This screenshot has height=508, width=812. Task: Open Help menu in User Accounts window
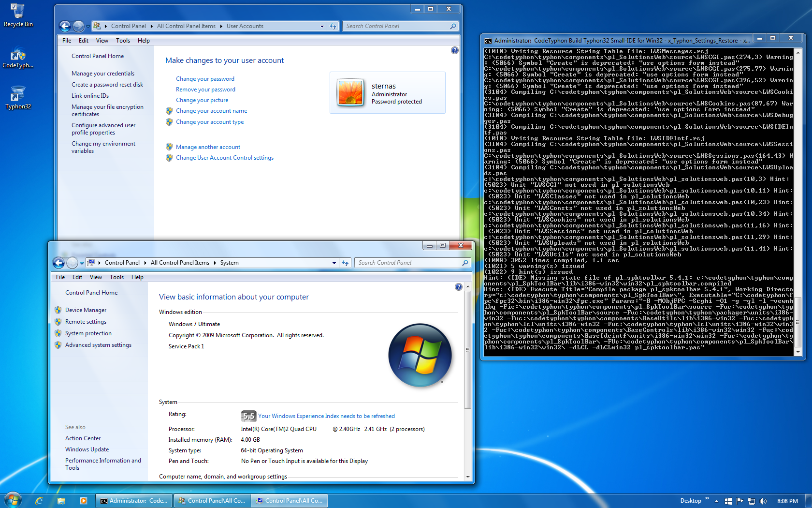(144, 41)
